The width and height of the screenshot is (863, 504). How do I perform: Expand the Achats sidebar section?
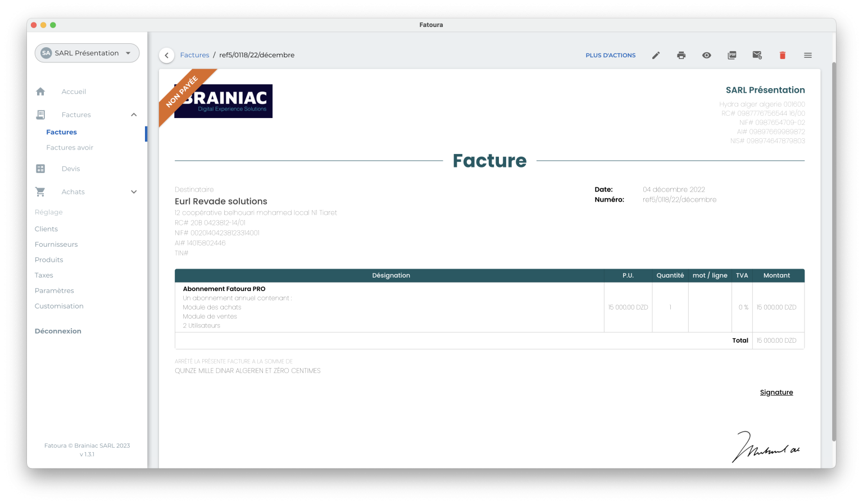point(134,192)
